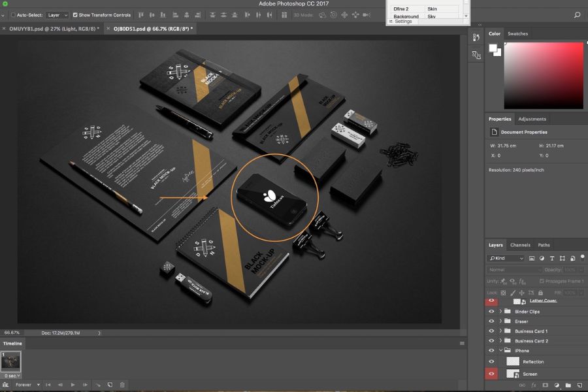Tween animation frames icon

click(97, 385)
